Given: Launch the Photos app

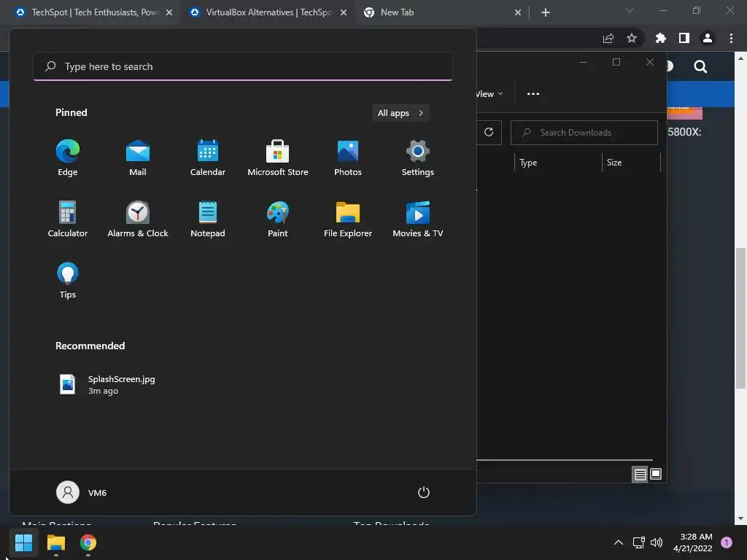Looking at the screenshot, I should pos(348,158).
